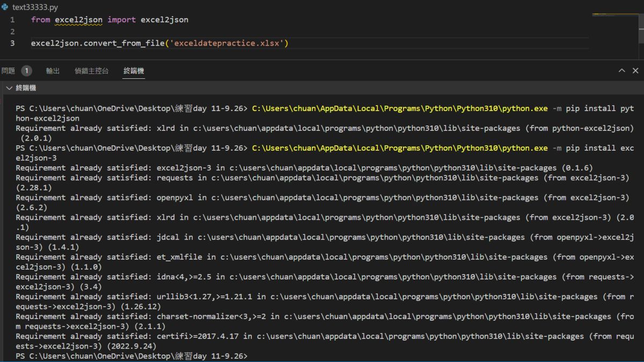The height and width of the screenshot is (362, 644).
Task: Switch to the 偵錯主控台 debug console tab
Action: point(91,71)
